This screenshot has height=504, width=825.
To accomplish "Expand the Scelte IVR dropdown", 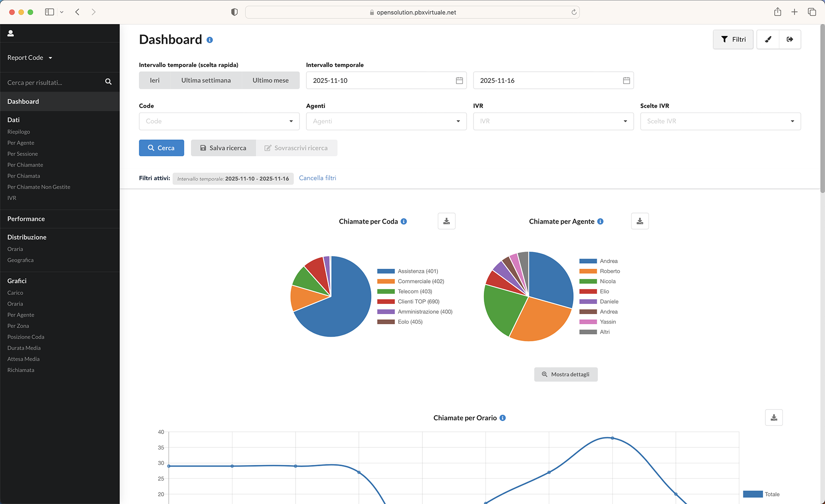I will (721, 121).
